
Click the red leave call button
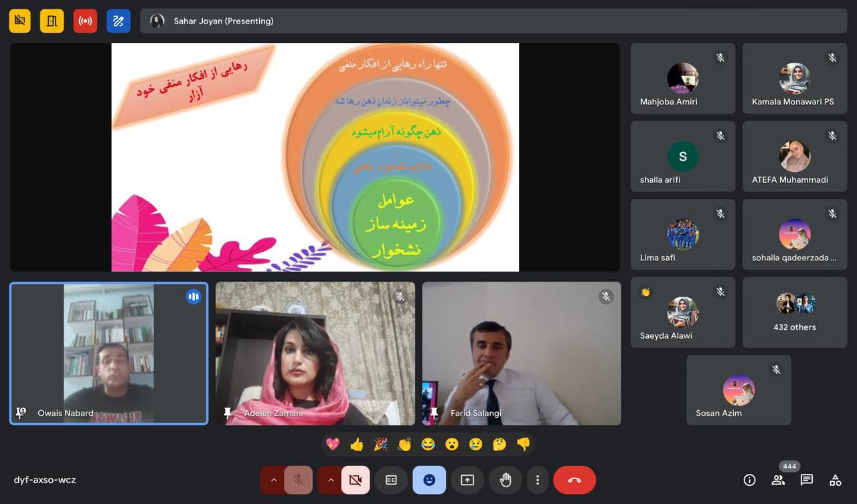click(574, 480)
